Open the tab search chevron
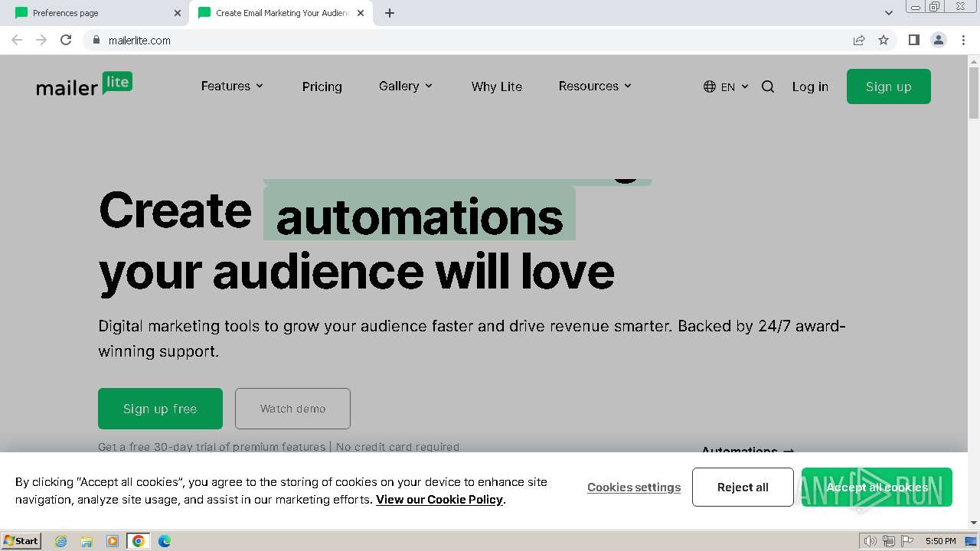This screenshot has width=980, height=551. [x=888, y=13]
